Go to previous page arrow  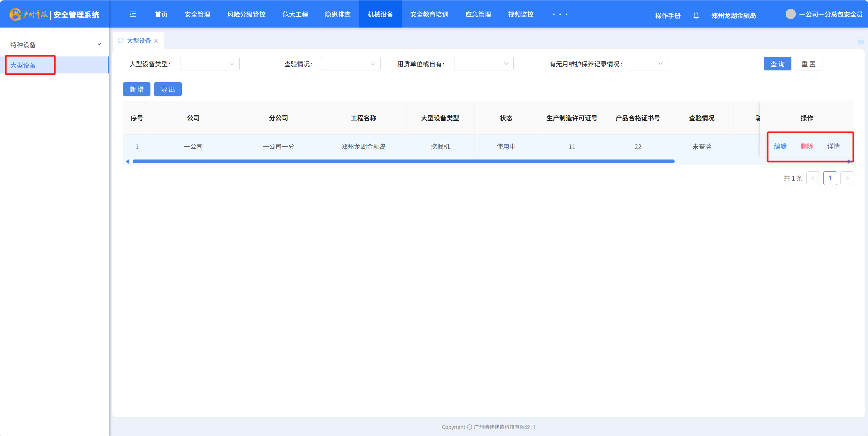click(x=813, y=178)
